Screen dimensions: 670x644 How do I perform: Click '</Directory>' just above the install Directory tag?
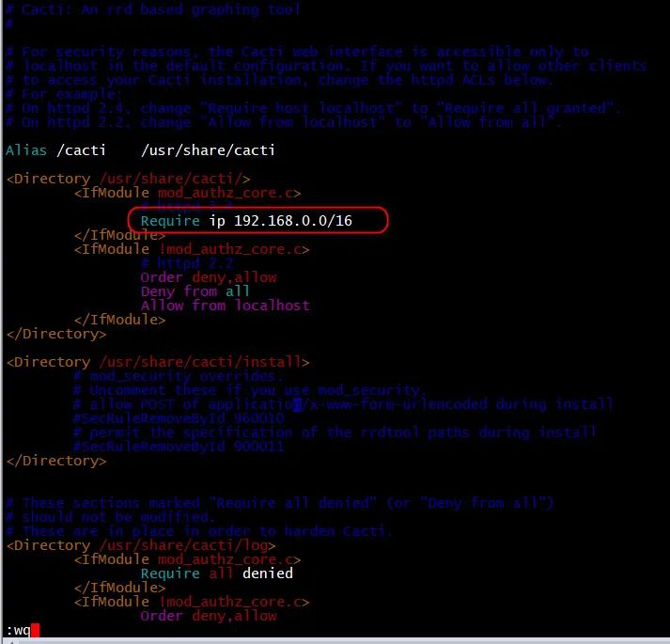pyautogui.click(x=56, y=334)
